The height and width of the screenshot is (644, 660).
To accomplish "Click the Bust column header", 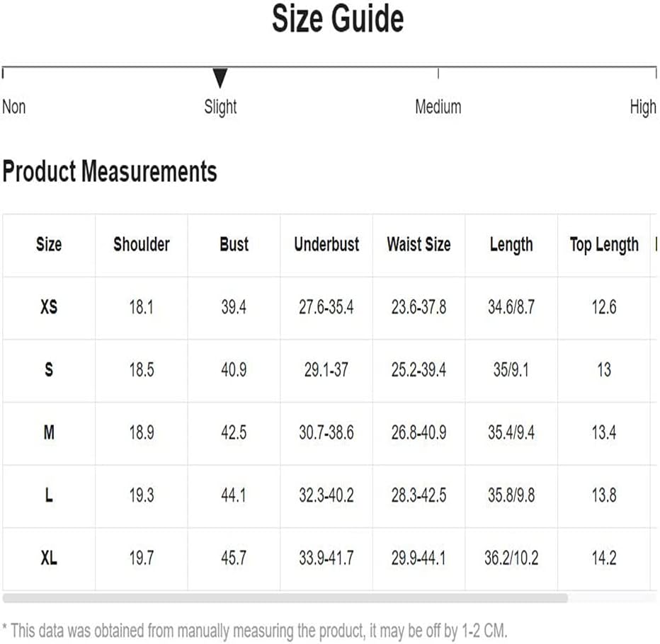I will click(234, 244).
